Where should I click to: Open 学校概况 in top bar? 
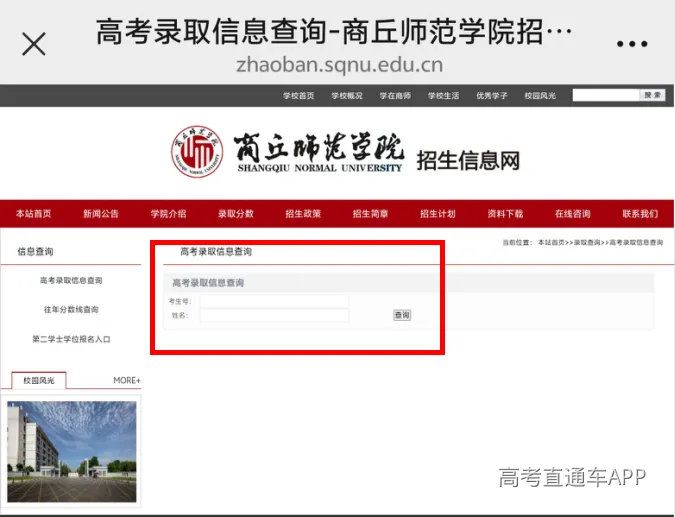pyautogui.click(x=347, y=96)
